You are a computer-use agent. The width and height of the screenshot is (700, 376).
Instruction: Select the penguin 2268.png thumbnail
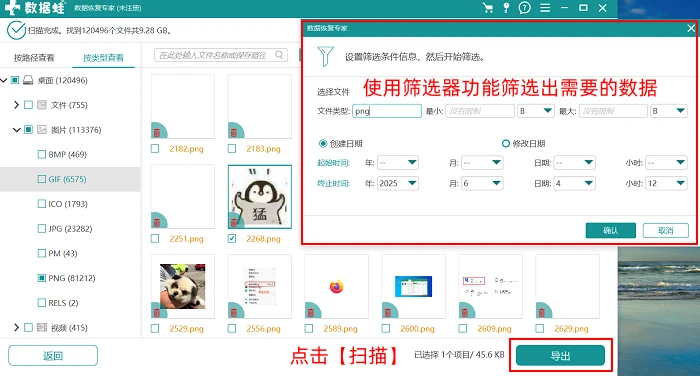click(260, 197)
